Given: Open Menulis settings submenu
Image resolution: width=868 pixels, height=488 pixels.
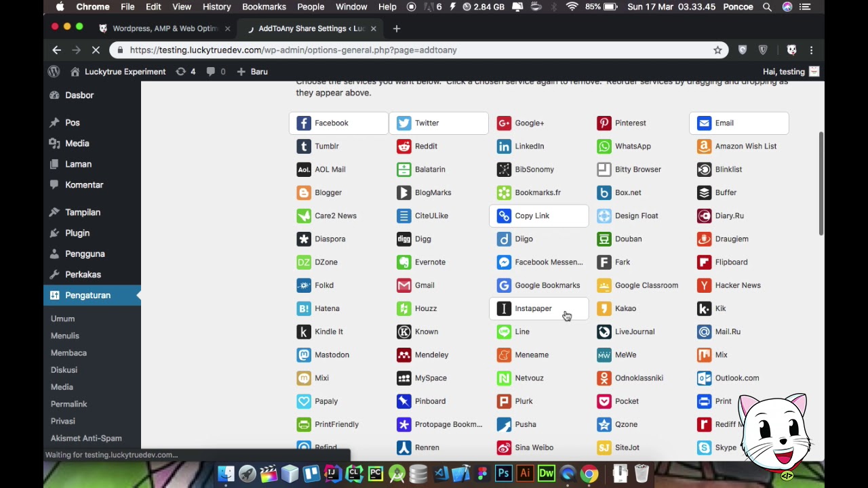Looking at the screenshot, I should 64,335.
